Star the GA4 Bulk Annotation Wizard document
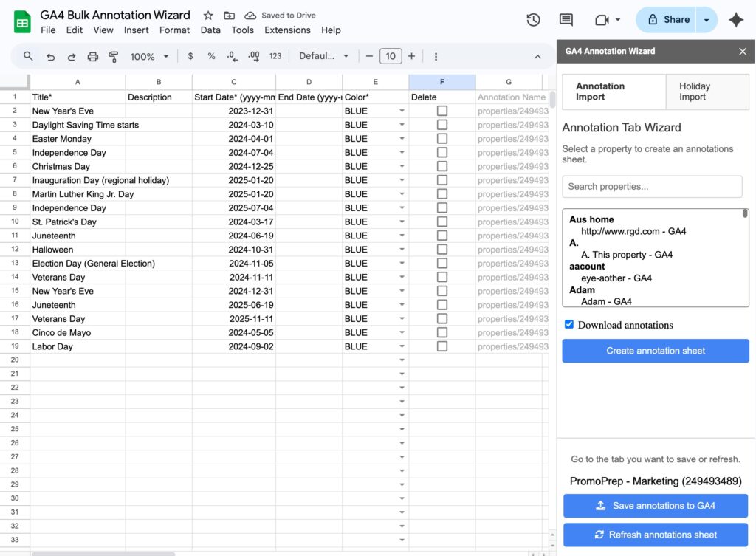The width and height of the screenshot is (756, 556). tap(207, 16)
